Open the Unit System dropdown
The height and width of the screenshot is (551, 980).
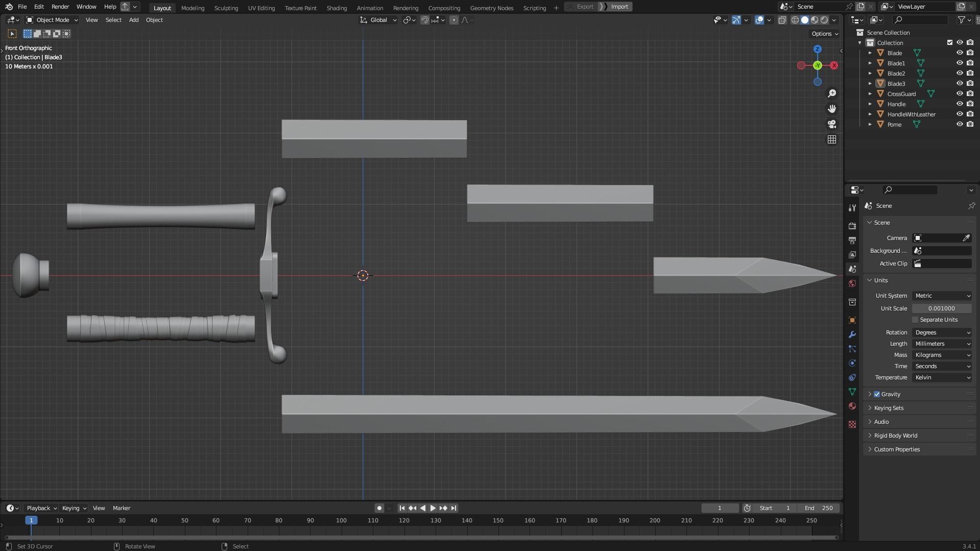(942, 296)
